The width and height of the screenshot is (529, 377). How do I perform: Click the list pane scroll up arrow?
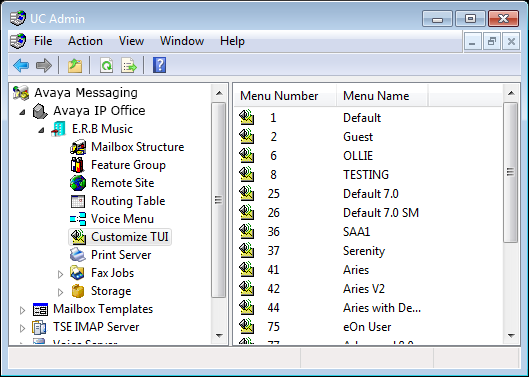511,93
